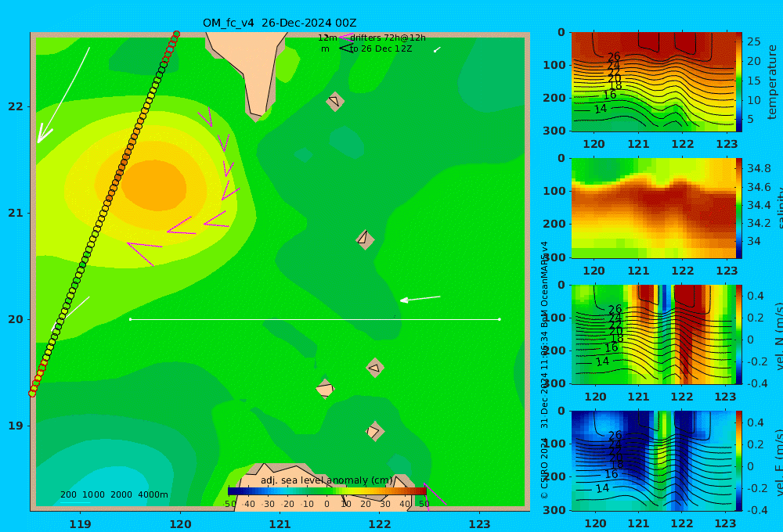
Task: Click the "© CSIRO 2024" copyright text
Action: click(x=544, y=468)
